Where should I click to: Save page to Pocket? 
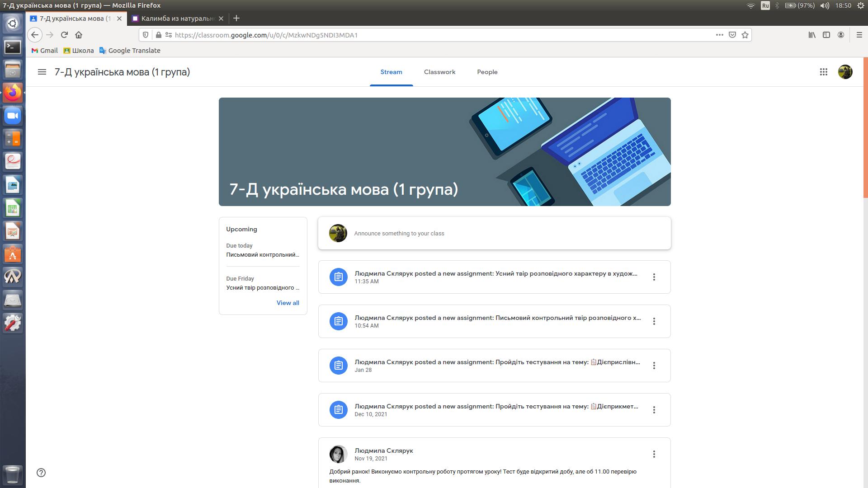(732, 35)
